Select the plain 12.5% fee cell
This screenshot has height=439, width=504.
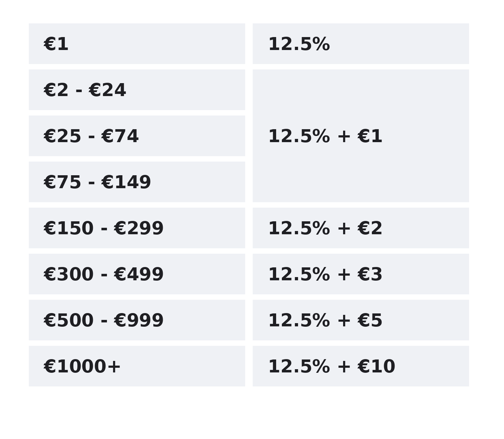[361, 44]
